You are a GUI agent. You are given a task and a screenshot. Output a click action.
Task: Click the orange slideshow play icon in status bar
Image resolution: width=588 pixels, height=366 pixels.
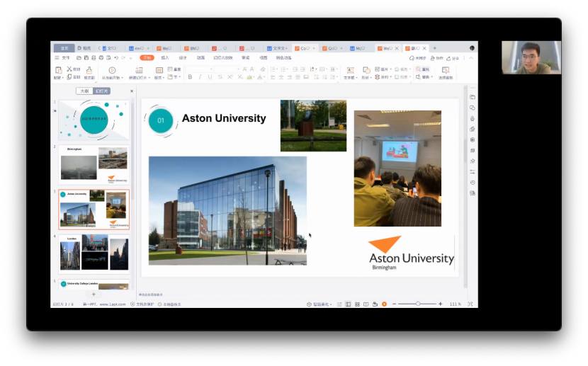pyautogui.click(x=384, y=304)
